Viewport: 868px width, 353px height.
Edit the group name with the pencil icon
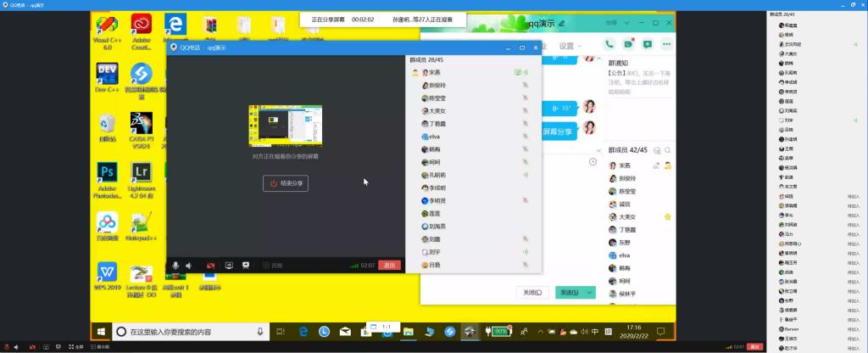tap(561, 23)
